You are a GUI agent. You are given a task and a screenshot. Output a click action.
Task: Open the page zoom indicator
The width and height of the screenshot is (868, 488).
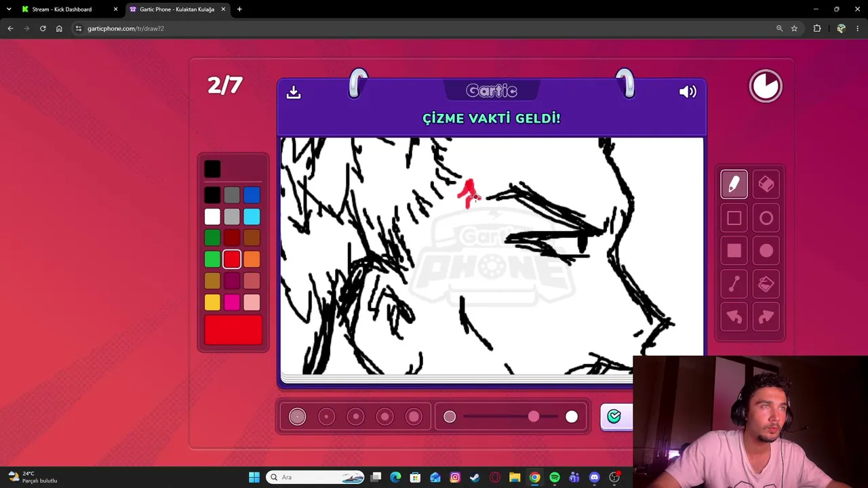(x=779, y=28)
